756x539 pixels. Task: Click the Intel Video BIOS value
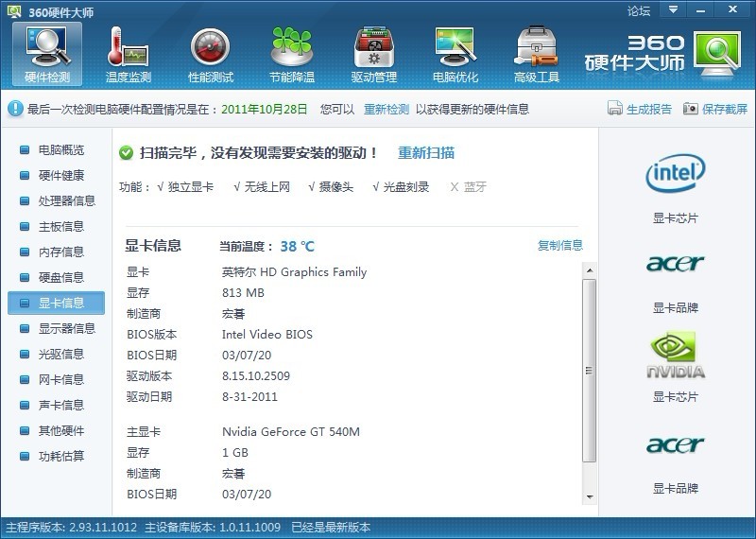coord(267,335)
